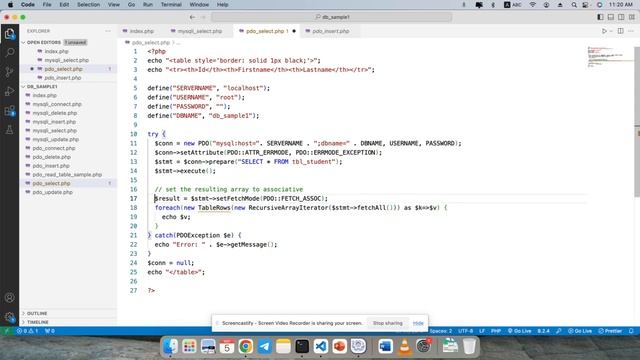Click the ports forwarded status indicator

pyautogui.click(x=50, y=331)
